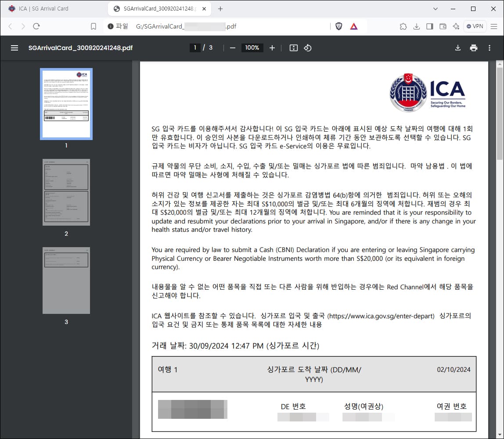
Task: Open the browser hamburger menu
Action: (x=494, y=26)
